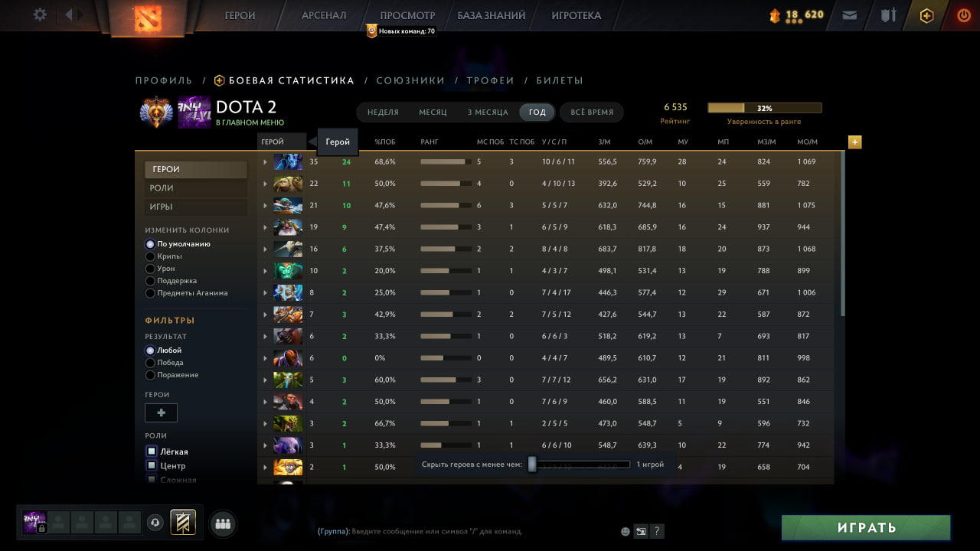Click the hero portrait in the 19-games row
980x551 pixels.
[x=288, y=227]
